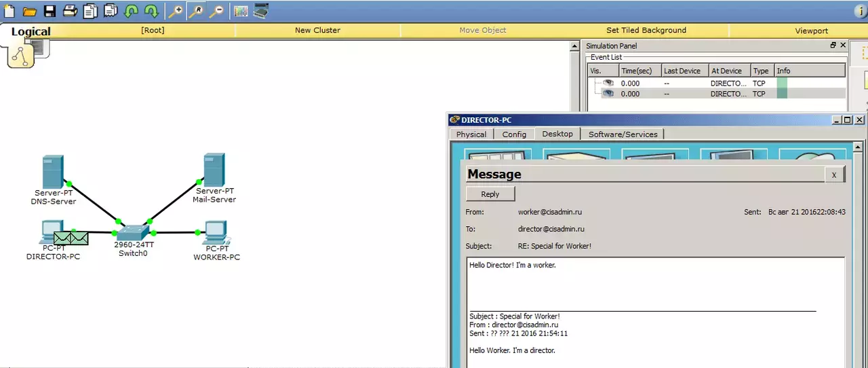The height and width of the screenshot is (368, 868).
Task: Open the Physical tab of DIRECTOR-PC
Action: coord(471,134)
